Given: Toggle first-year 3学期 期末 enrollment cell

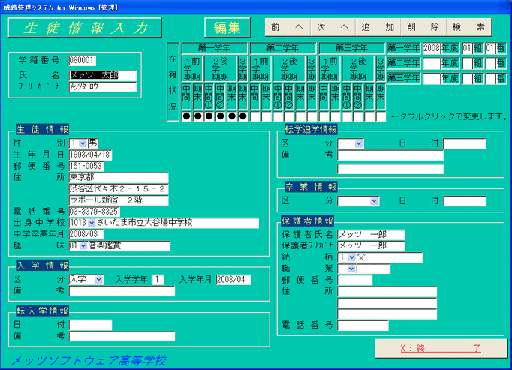Looking at the screenshot, I should (x=243, y=116).
